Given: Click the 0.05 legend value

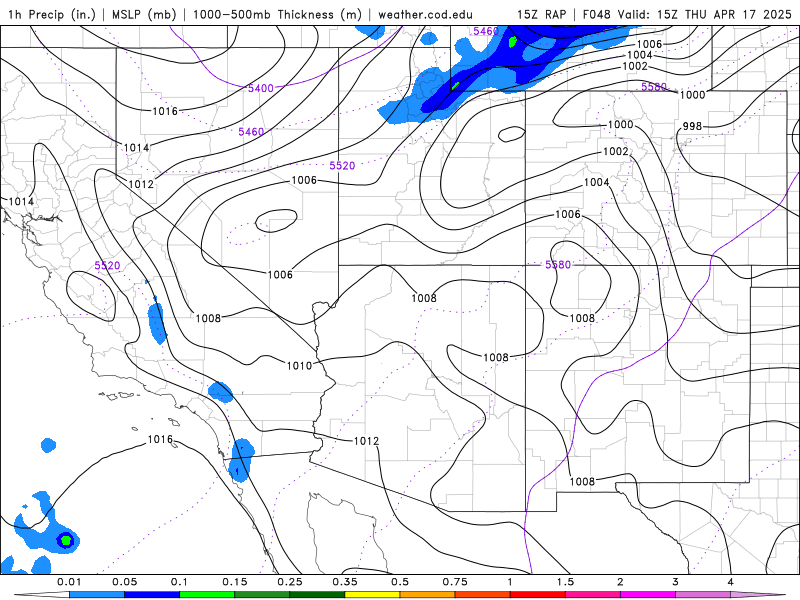Looking at the screenshot, I should pos(124,582).
